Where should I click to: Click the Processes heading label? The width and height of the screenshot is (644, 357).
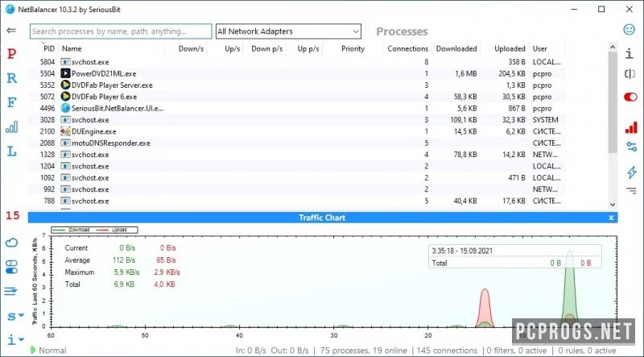pos(402,31)
